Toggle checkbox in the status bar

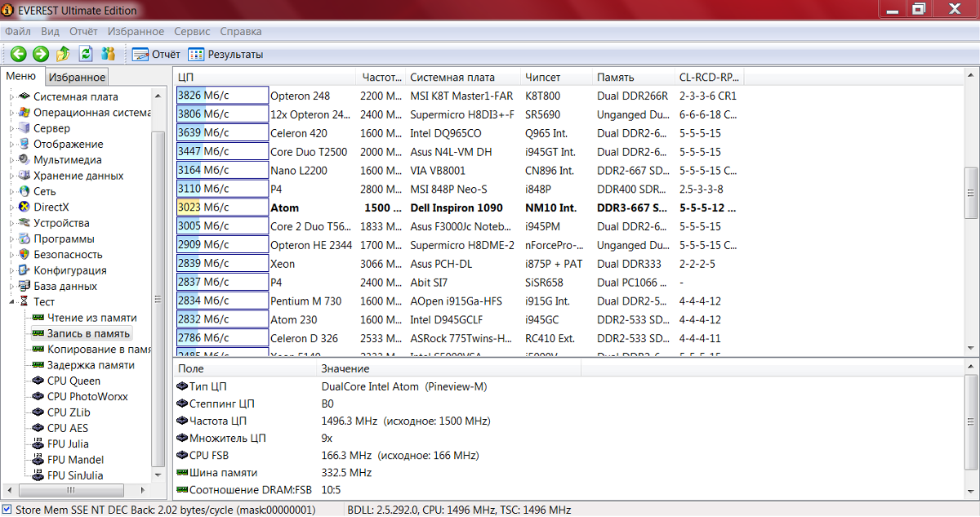tap(7, 510)
